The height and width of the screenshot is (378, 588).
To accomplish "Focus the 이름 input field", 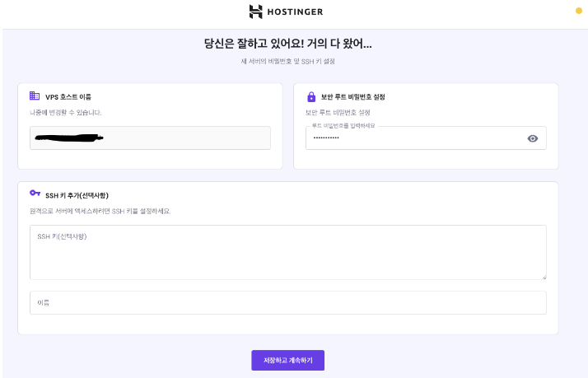I will [288, 302].
